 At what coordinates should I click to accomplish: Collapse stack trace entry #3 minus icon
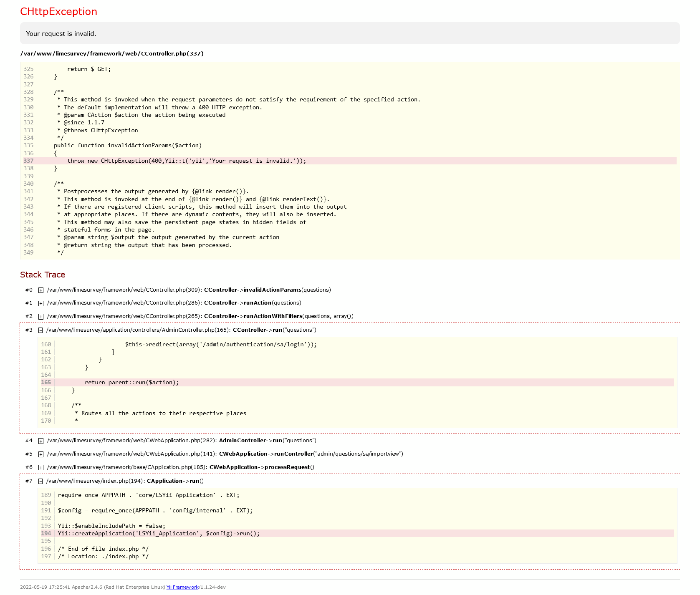[40, 330]
